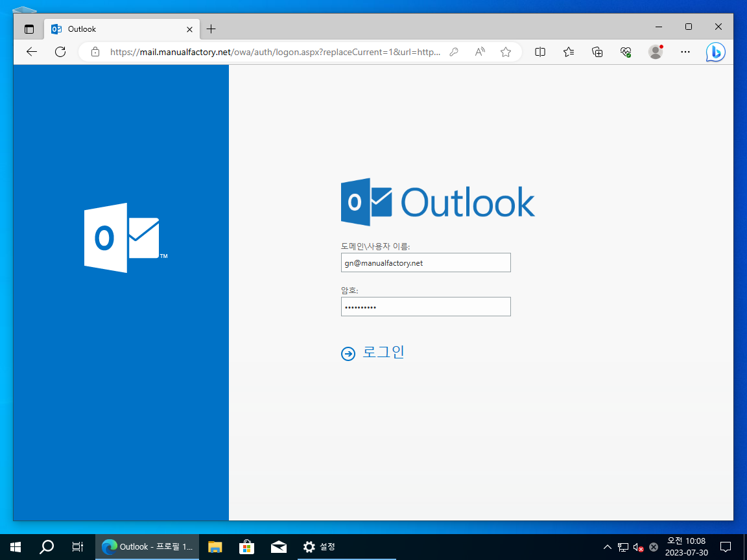Open the notification center icon
Screen dimensions: 747x560
726,546
